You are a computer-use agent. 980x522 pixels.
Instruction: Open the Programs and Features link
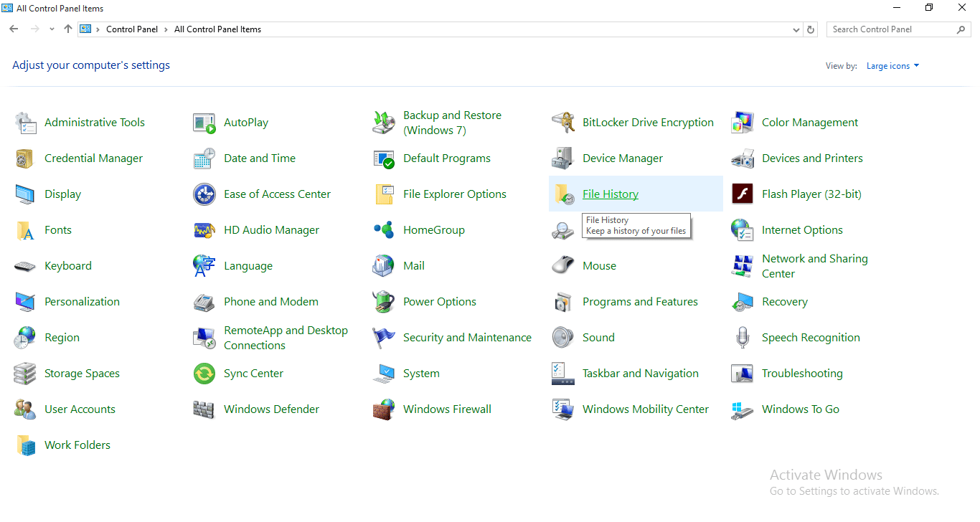click(640, 302)
